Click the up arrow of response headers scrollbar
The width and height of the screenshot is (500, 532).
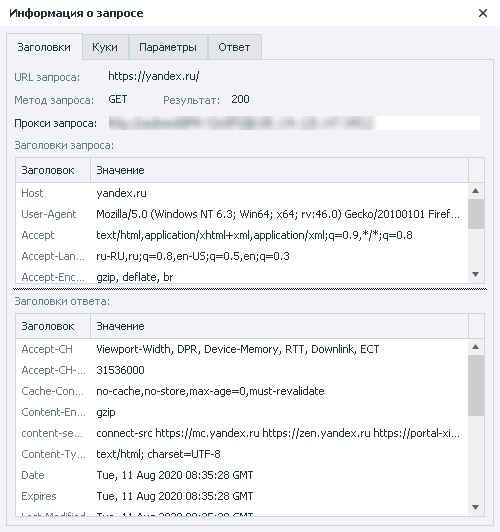click(x=476, y=347)
